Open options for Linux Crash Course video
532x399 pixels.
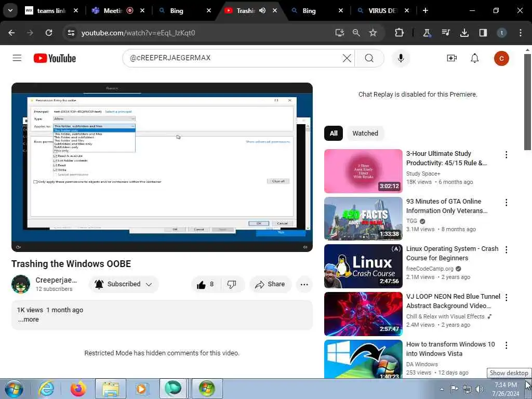[506, 250]
